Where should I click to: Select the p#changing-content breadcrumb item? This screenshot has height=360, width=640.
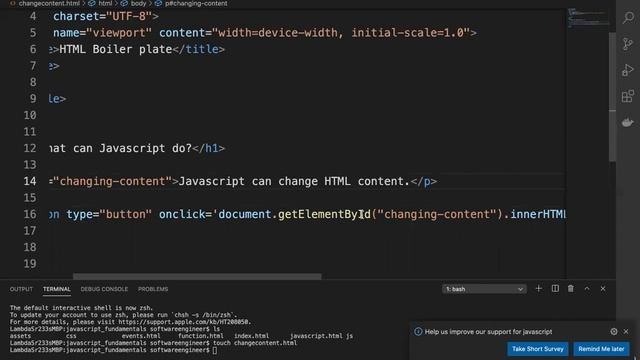196,3
